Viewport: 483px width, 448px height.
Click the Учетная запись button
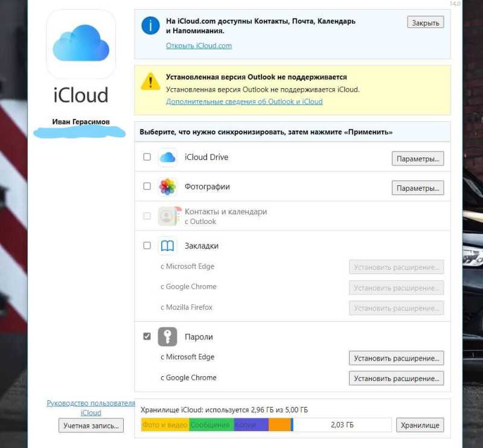tap(91, 426)
